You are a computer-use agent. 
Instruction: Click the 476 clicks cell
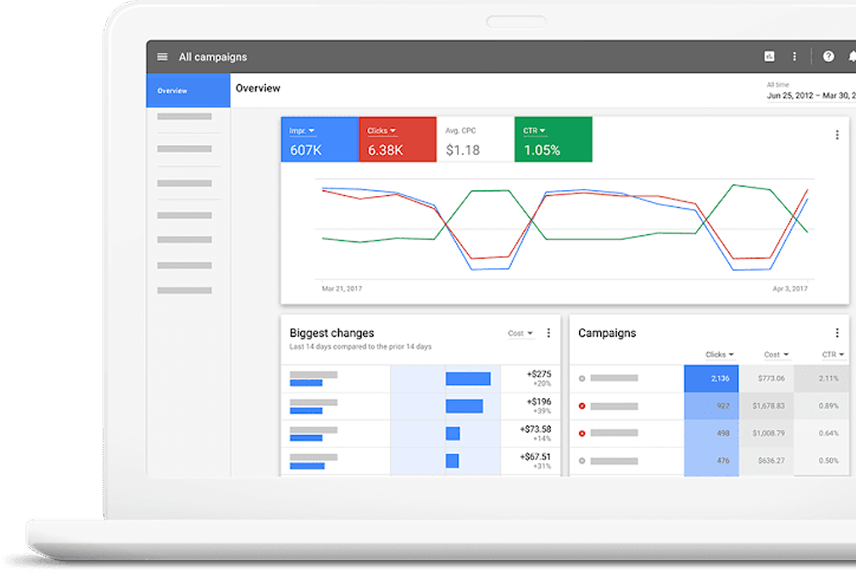(x=711, y=461)
